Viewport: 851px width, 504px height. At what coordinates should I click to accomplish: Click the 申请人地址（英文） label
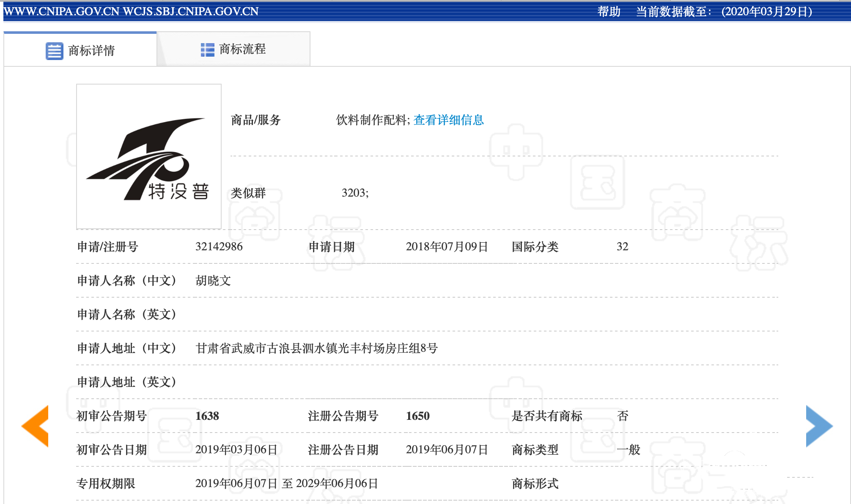pyautogui.click(x=127, y=382)
